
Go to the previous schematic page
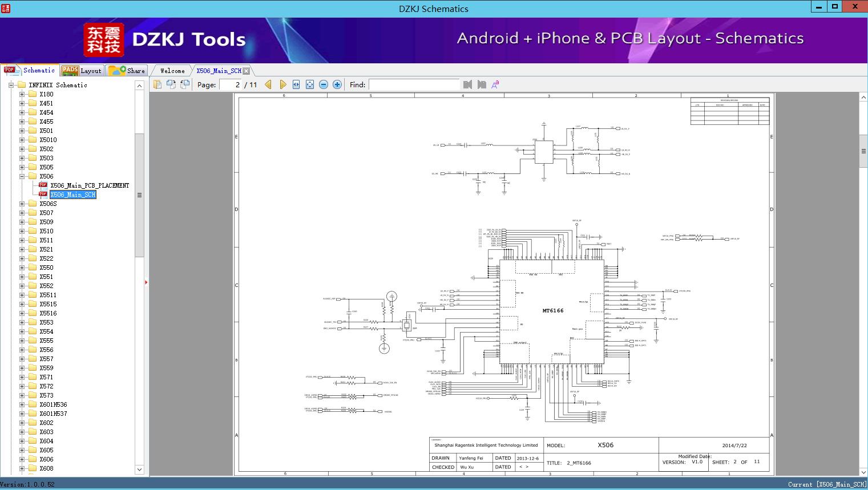pyautogui.click(x=268, y=84)
